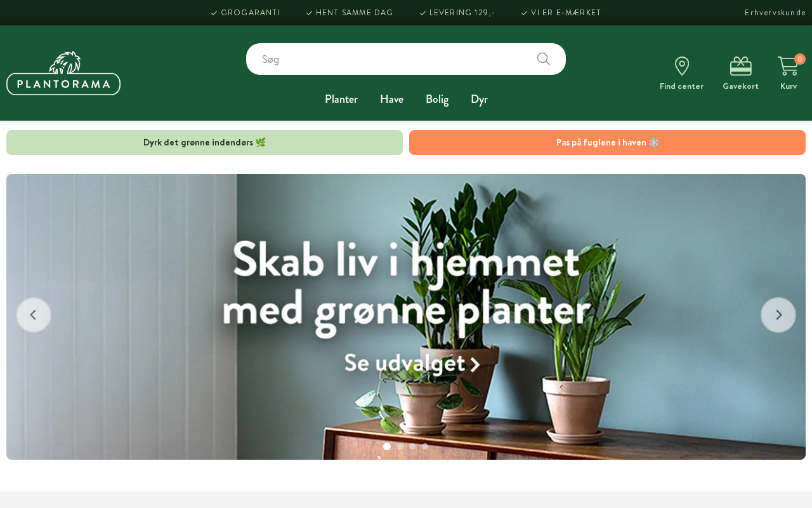Select the fourth carousel dot indicator

[x=425, y=446]
